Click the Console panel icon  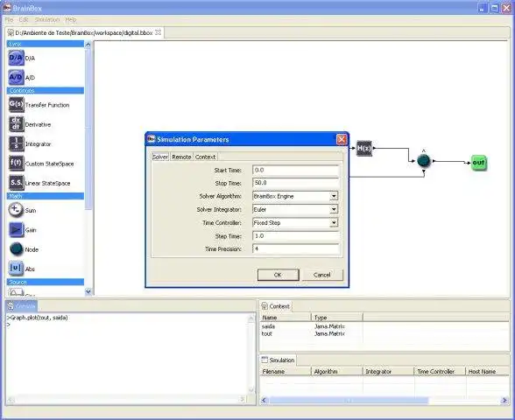pyautogui.click(x=11, y=306)
